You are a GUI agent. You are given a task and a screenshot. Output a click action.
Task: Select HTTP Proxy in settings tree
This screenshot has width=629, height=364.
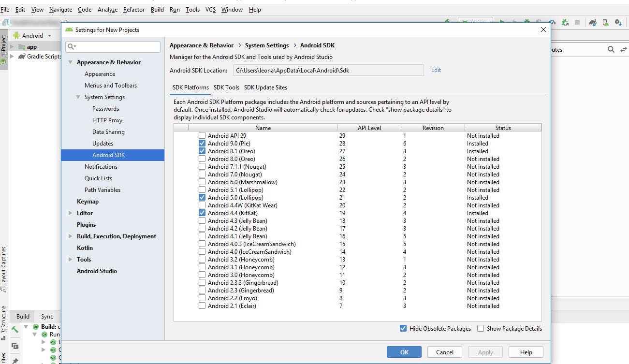[x=107, y=120]
